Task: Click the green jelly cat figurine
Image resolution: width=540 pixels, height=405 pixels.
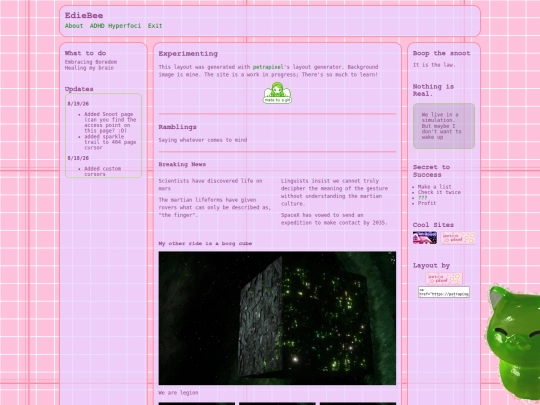Action: click(x=513, y=344)
